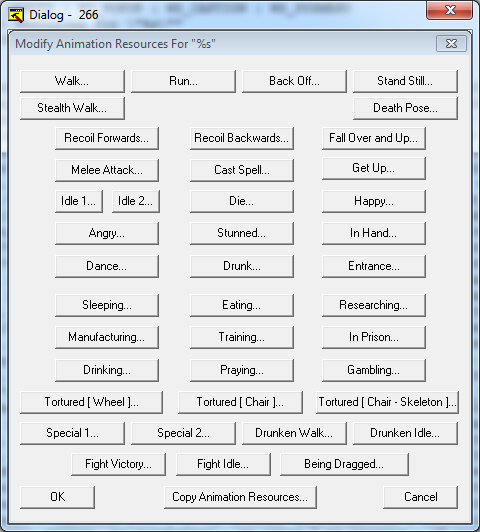This screenshot has height=532, width=480.
Task: Click Recoil Backwards... button
Action: click(242, 138)
